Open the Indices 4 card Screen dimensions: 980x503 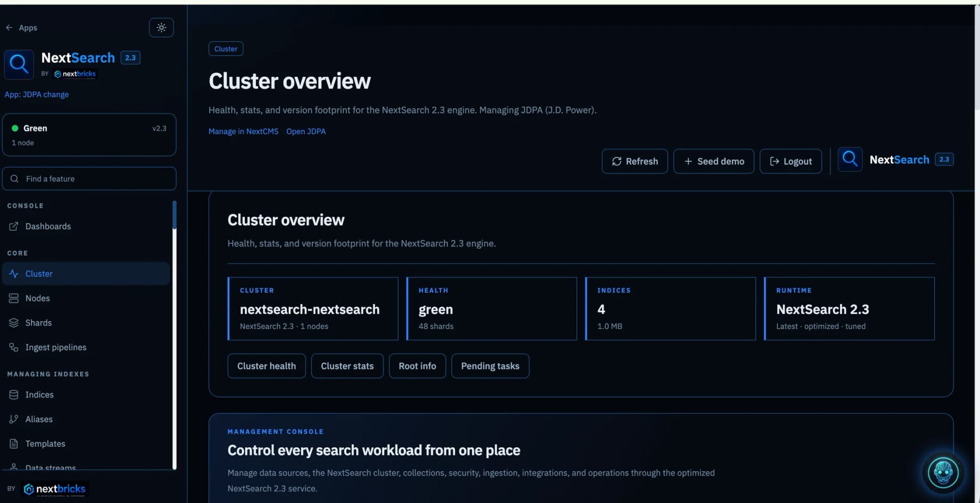coord(670,308)
